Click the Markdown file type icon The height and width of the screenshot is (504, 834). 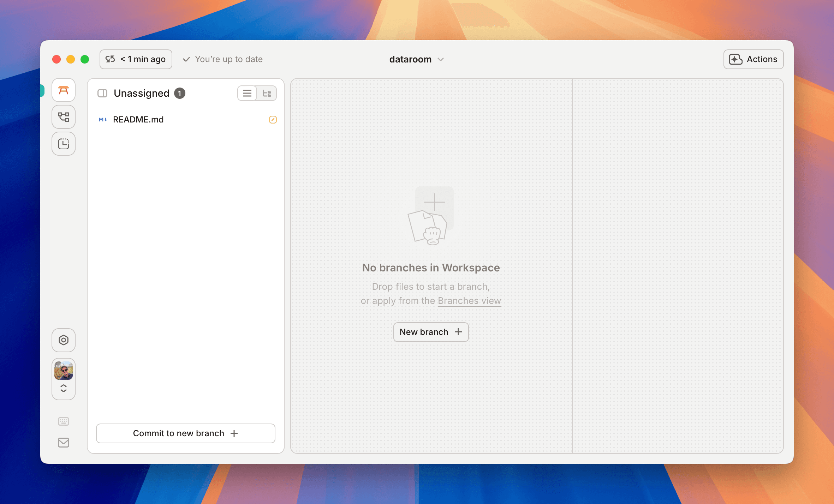(x=103, y=120)
